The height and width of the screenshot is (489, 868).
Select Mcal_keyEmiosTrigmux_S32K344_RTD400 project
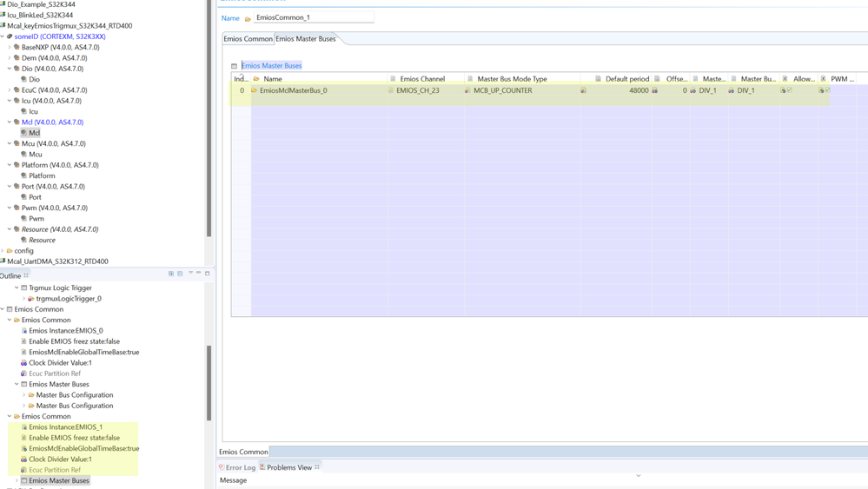pyautogui.click(x=70, y=26)
